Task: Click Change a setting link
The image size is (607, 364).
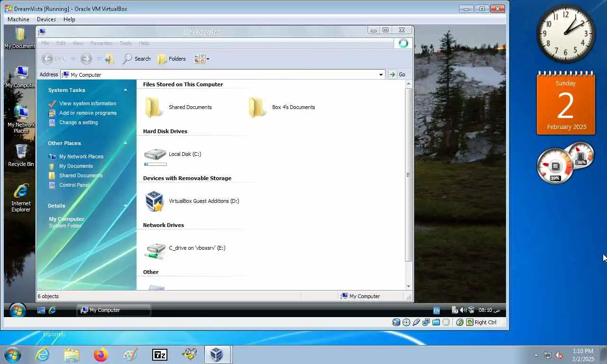Action: (x=78, y=122)
